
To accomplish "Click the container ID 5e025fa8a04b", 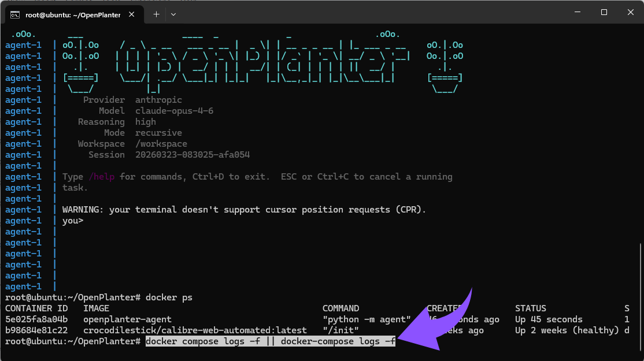I will 36,319.
